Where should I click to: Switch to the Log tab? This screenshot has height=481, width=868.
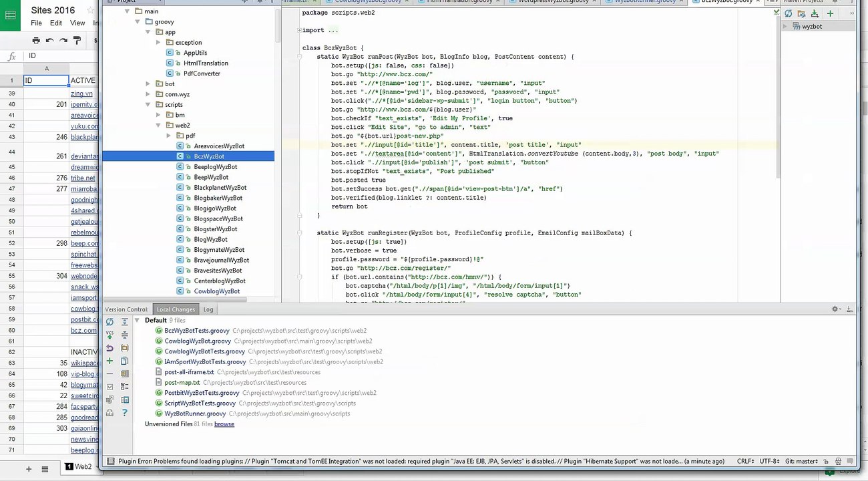pyautogui.click(x=208, y=309)
